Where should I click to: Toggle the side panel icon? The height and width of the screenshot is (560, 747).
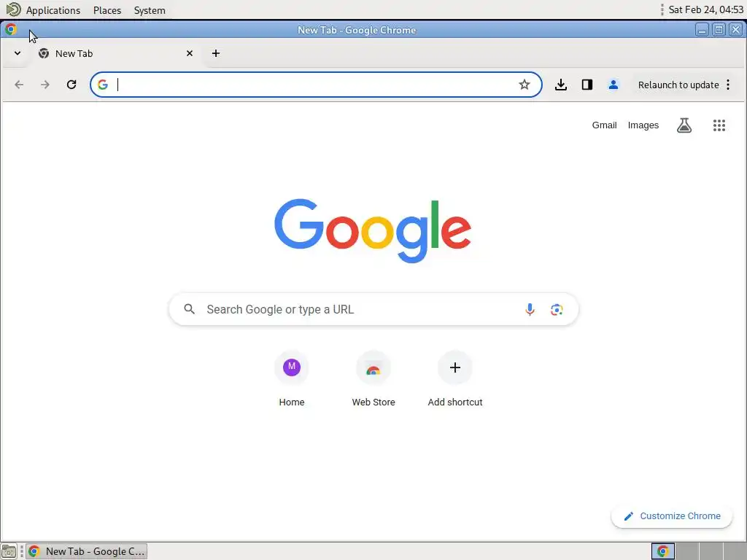point(587,85)
